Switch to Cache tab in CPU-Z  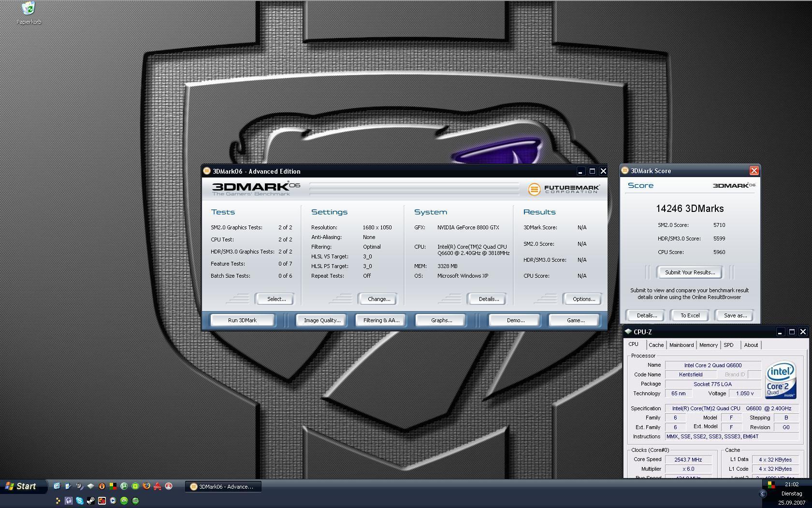pos(656,345)
